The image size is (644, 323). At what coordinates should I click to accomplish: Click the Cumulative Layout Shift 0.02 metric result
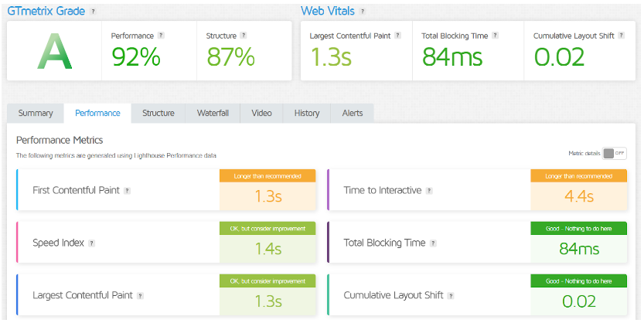click(x=579, y=301)
